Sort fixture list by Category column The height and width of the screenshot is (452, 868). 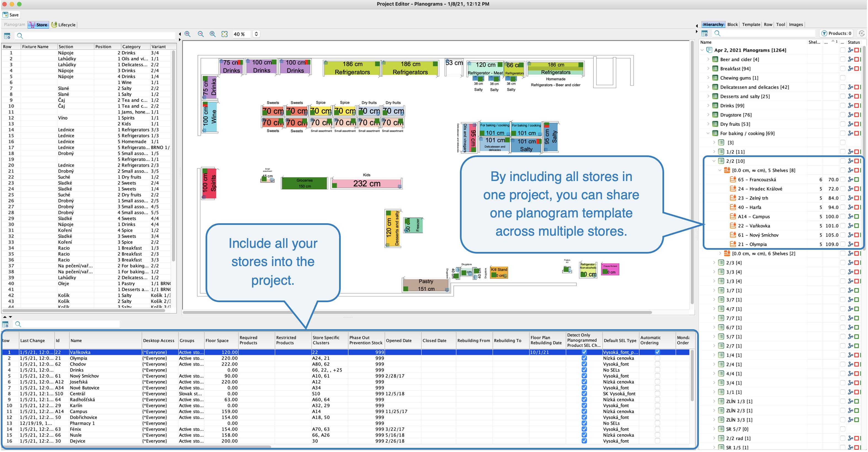pos(135,47)
